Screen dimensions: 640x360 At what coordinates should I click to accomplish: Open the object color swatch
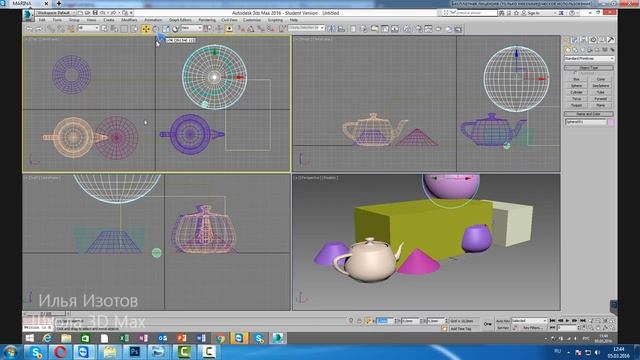[x=610, y=122]
